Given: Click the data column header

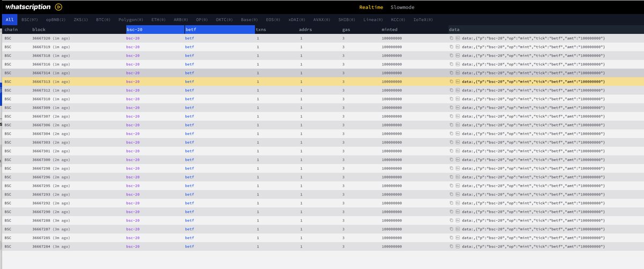Looking at the screenshot, I should (454, 29).
